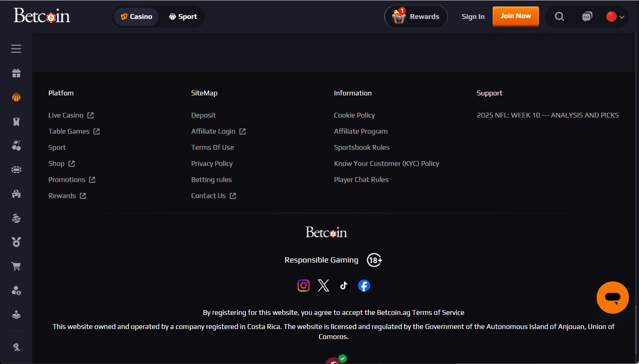Open the Rewards button with notification
Viewport: 639px width, 364px height.
click(x=416, y=17)
